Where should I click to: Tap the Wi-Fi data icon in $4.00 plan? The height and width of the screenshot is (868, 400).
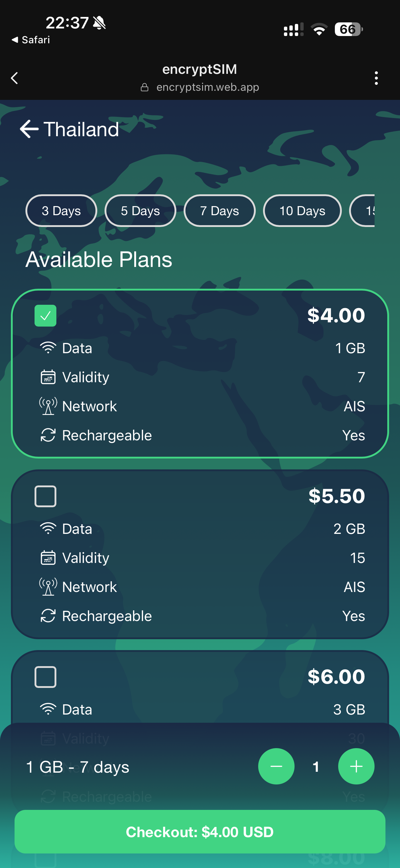click(48, 348)
